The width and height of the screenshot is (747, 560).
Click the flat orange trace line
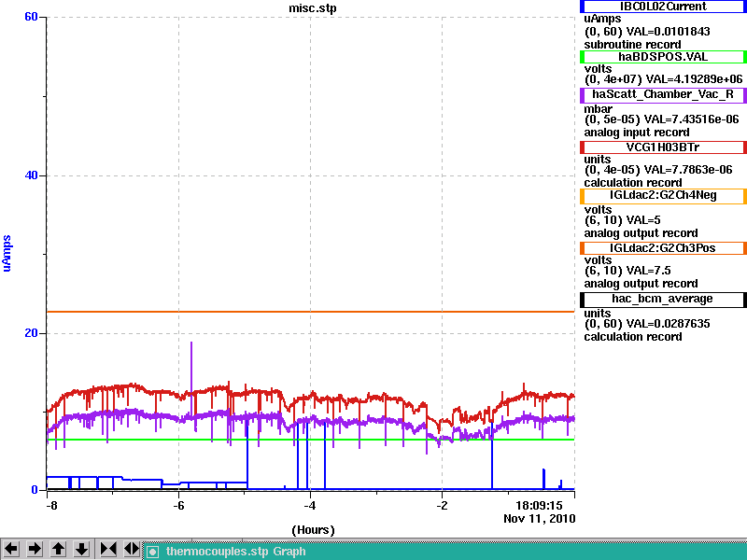[311, 312]
